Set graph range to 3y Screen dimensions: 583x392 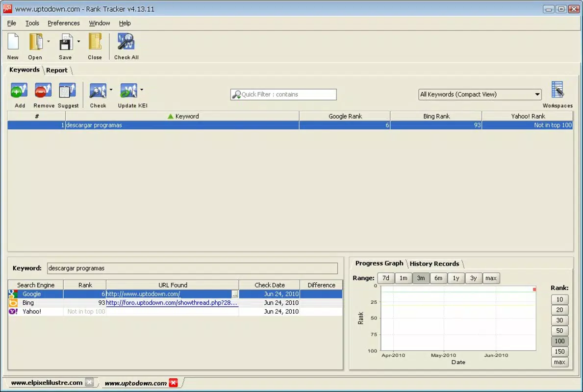point(473,278)
